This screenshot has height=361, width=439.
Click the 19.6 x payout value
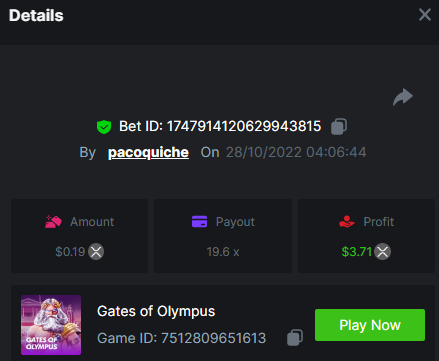tap(223, 252)
